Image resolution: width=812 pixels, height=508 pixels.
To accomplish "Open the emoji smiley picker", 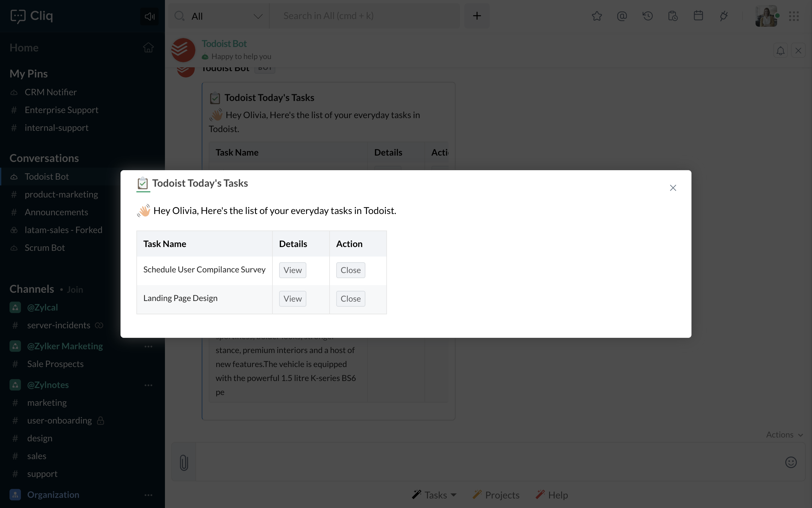I will [791, 462].
